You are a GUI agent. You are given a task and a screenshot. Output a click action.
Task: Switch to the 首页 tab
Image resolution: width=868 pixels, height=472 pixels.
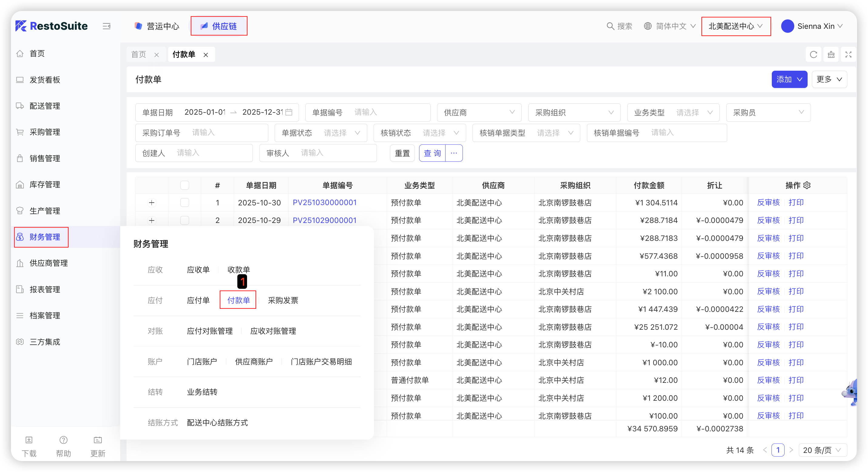pyautogui.click(x=139, y=55)
